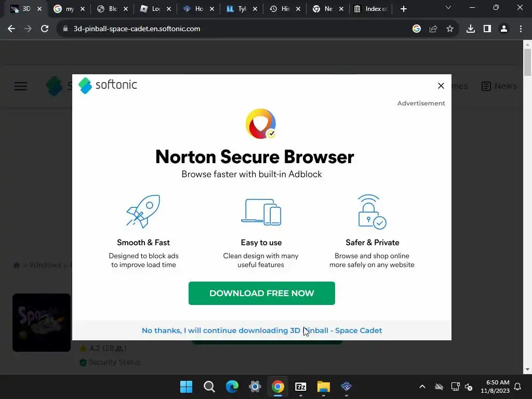This screenshot has width=532, height=399.
Task: Open File Explorer from taskbar
Action: (323, 387)
